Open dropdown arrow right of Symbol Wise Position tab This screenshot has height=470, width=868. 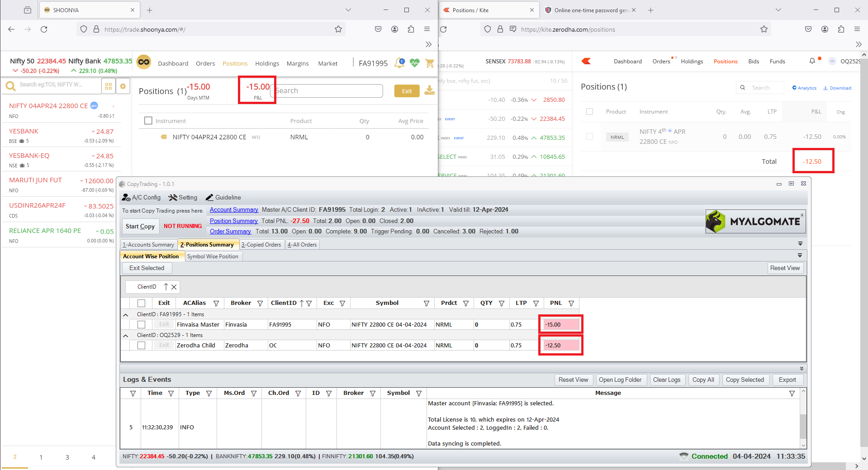pyautogui.click(x=800, y=256)
